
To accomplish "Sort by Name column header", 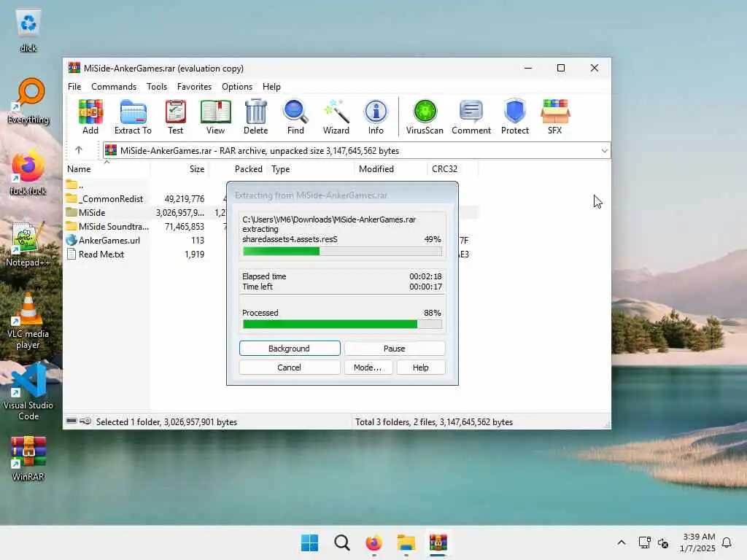I will coord(107,169).
